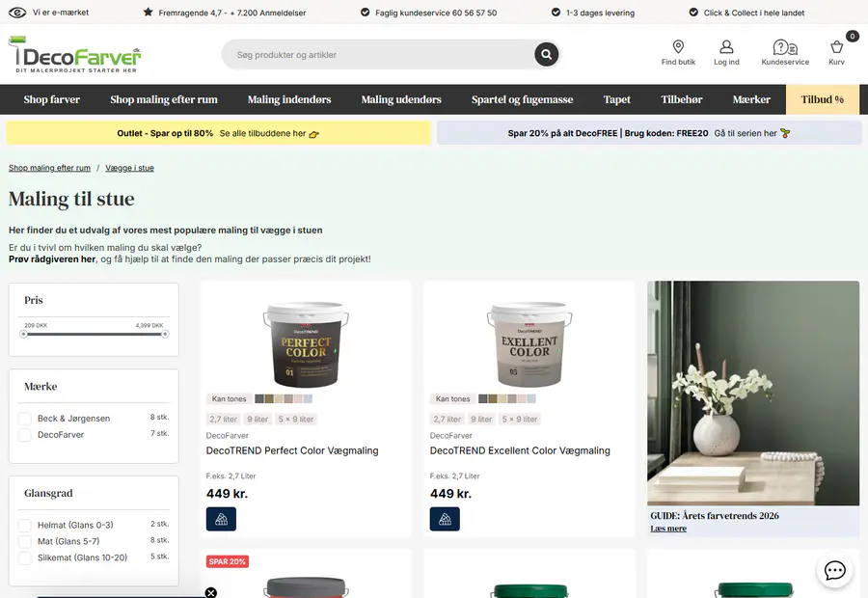
Task: Open Kundeservice help icon
Action: tap(785, 53)
